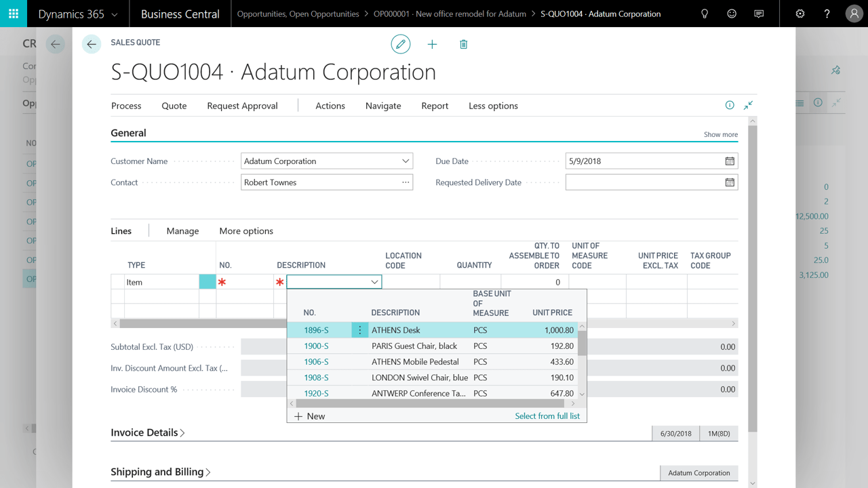The width and height of the screenshot is (868, 488).
Task: Click the ATHENS Desk price 1,000.80
Action: 559,330
